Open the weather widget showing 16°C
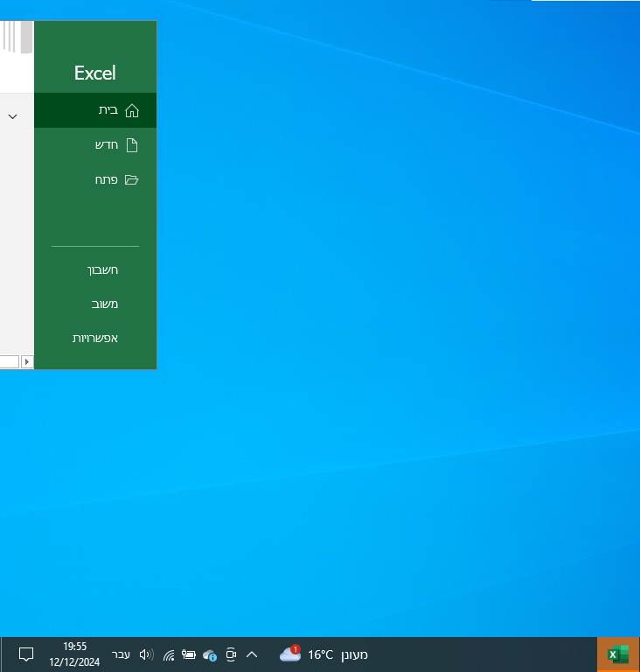This screenshot has height=672, width=640. coord(323,654)
